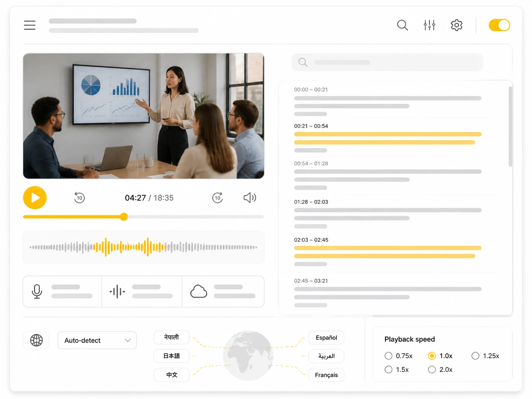532x399 pixels.
Task: Open the Auto-detect language dropdown
Action: click(97, 340)
